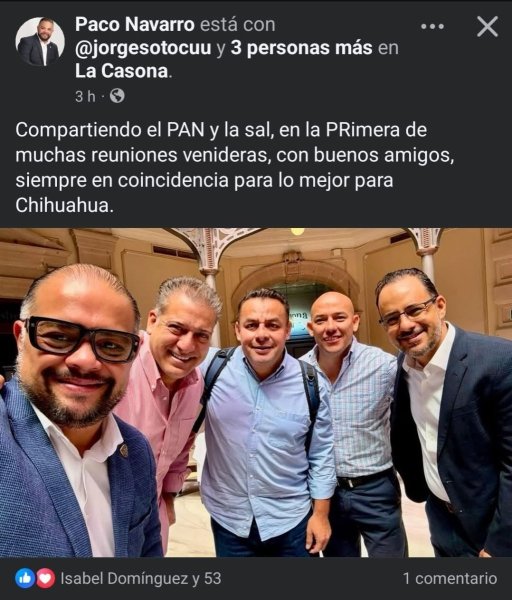Open the group selfie photo
Viewport: 512px width, 600px height.
pos(256,393)
